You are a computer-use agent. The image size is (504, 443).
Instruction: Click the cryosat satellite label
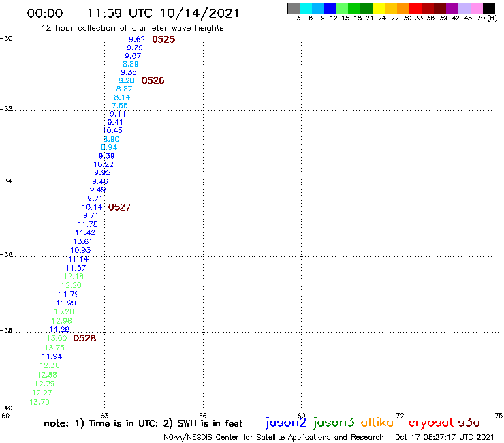431,423
